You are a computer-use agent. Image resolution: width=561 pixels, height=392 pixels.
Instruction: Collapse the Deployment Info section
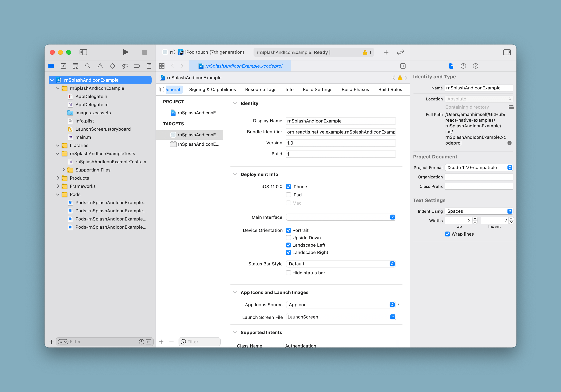tap(235, 174)
